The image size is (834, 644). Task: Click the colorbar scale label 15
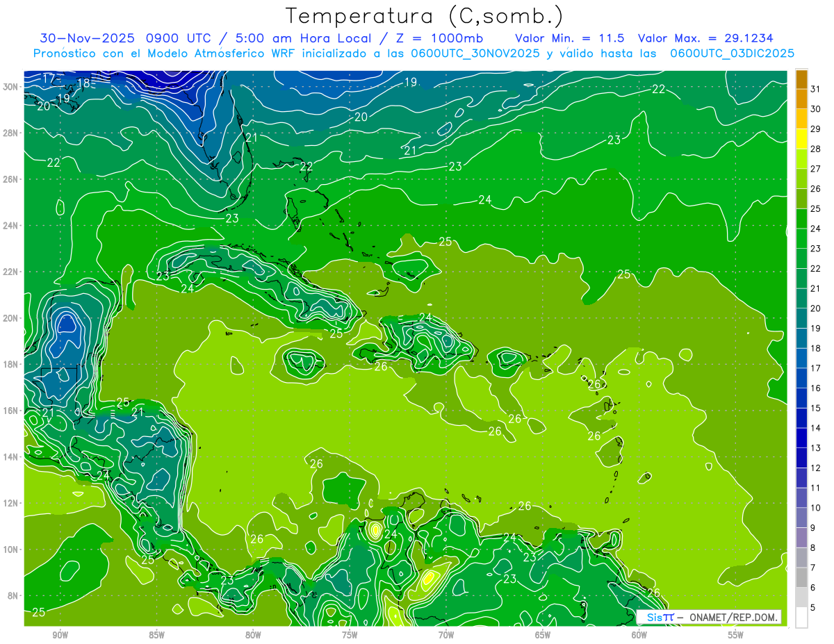[x=816, y=408]
